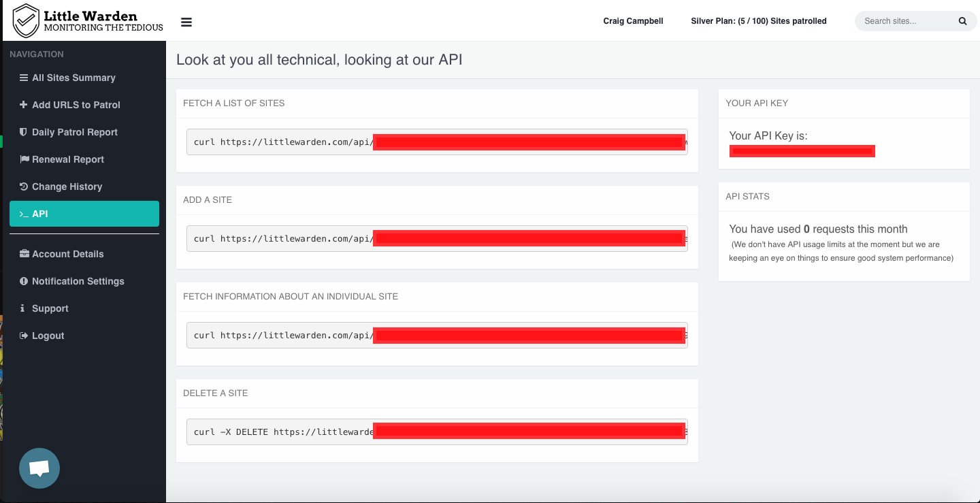Click the flag icon for Renewal Report

pyautogui.click(x=24, y=159)
